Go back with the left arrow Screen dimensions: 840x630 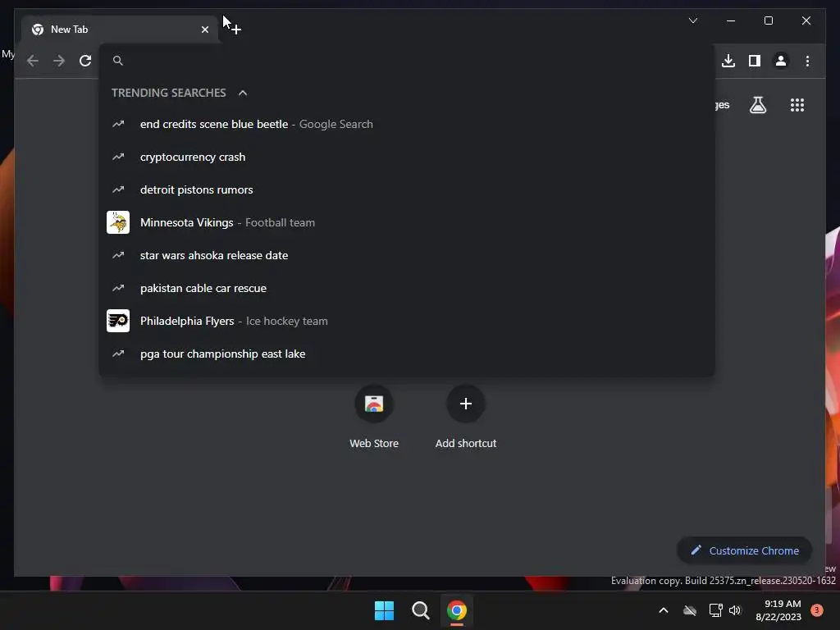33,61
